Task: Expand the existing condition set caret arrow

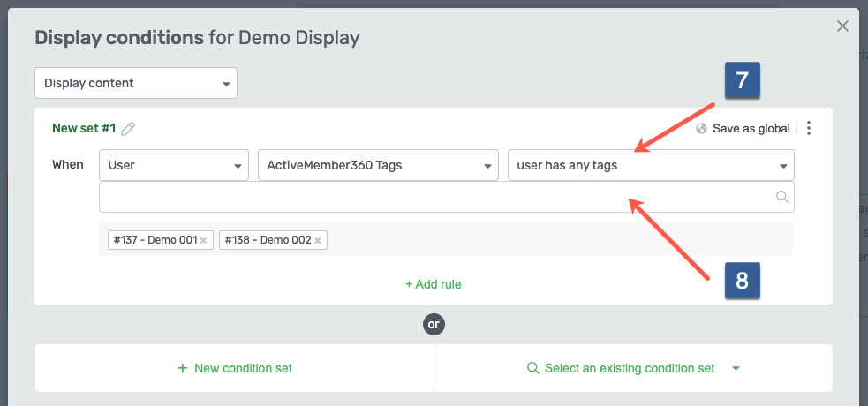Action: pyautogui.click(x=736, y=368)
